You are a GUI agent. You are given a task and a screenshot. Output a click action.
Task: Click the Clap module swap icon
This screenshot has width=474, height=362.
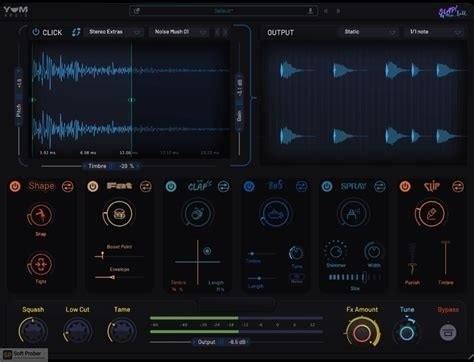[224, 186]
